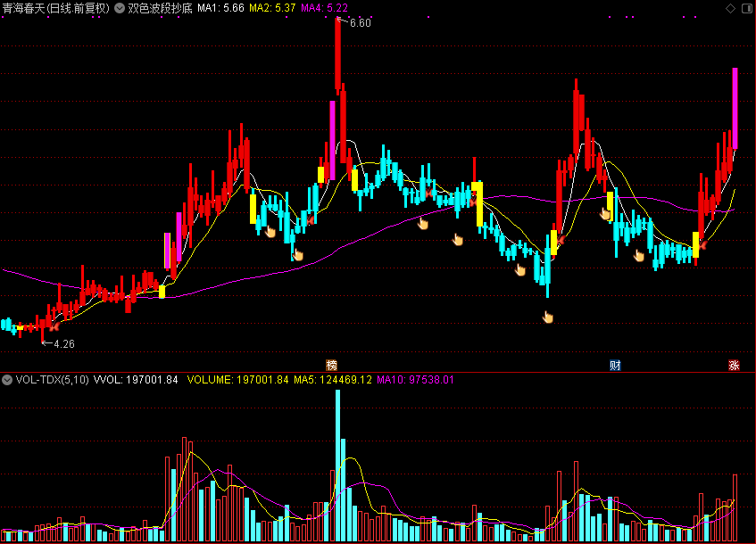The image size is (756, 544).
Task: Click the 4.26 low price label
Action: point(64,343)
